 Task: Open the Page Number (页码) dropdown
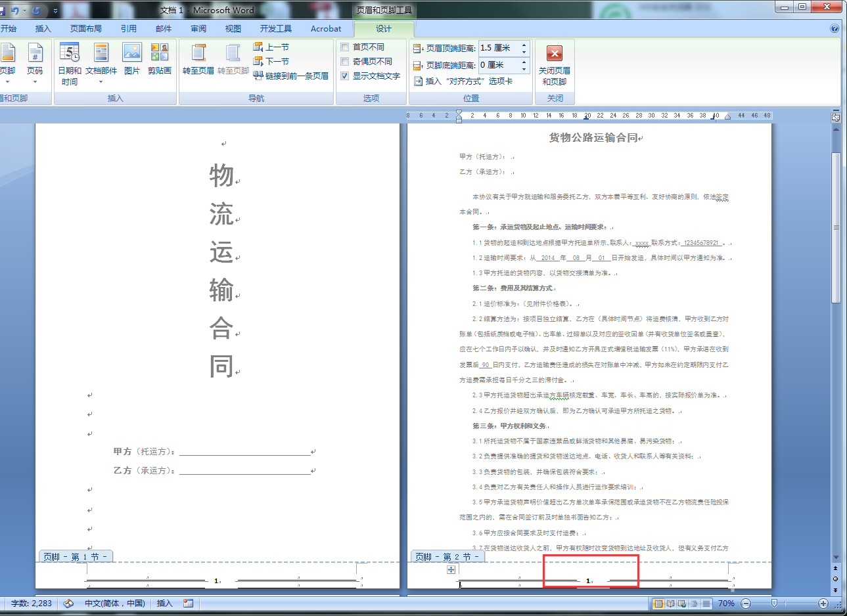35,63
